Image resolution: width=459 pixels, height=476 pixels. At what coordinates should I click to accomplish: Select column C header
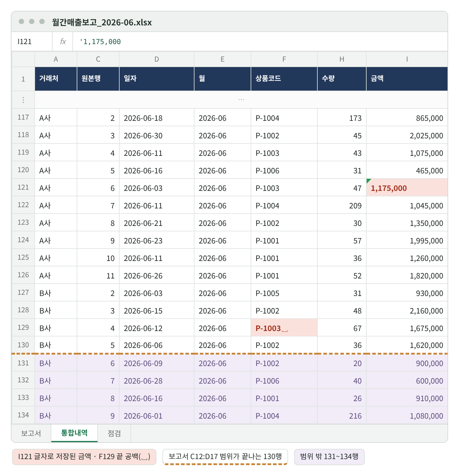pyautogui.click(x=98, y=59)
